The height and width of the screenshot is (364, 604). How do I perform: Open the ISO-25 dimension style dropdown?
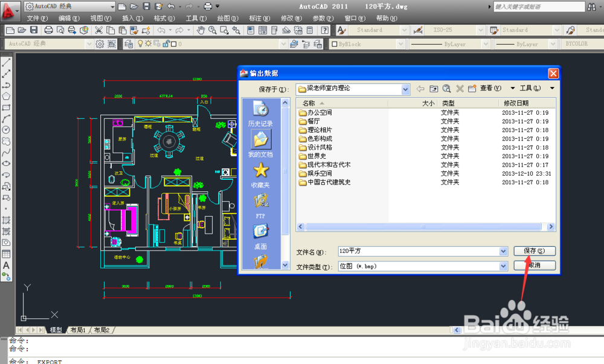pyautogui.click(x=480, y=30)
